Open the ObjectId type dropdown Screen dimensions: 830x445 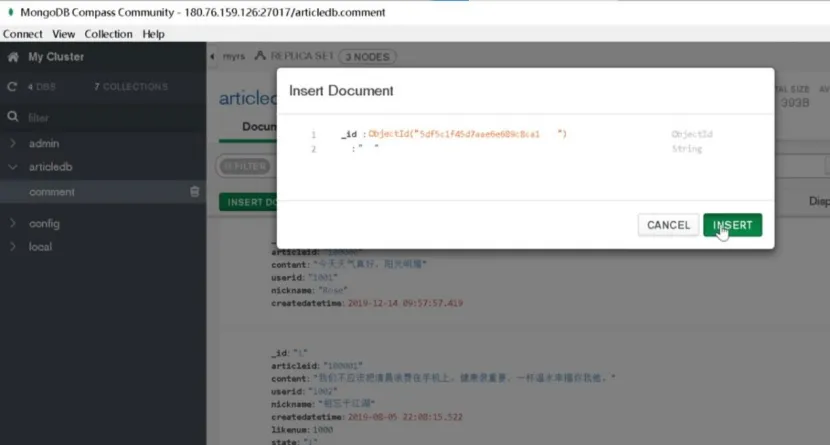692,134
